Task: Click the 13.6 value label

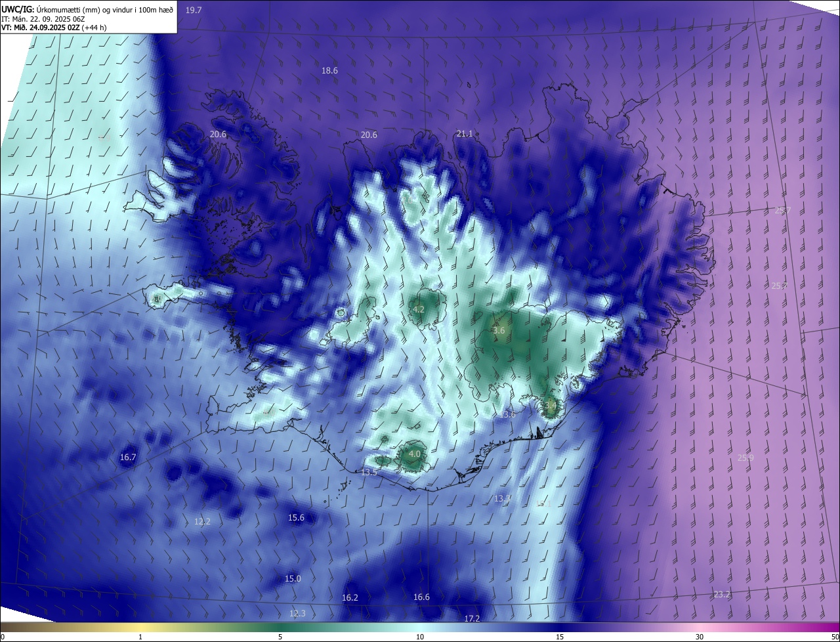Action: point(507,414)
